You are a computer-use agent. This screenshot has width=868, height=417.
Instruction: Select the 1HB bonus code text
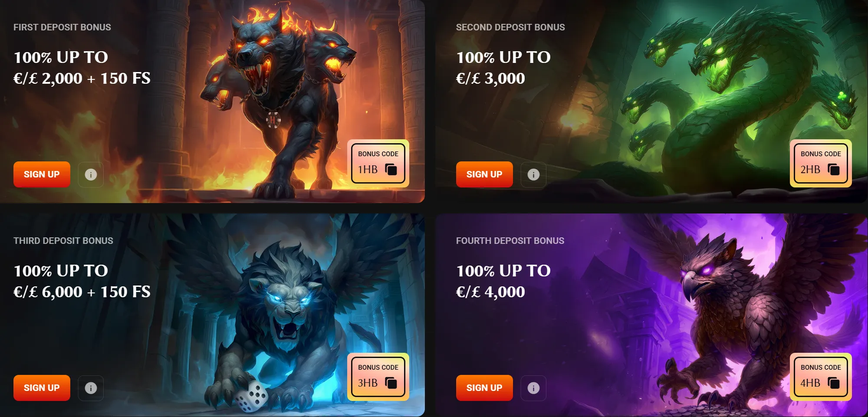pyautogui.click(x=368, y=169)
